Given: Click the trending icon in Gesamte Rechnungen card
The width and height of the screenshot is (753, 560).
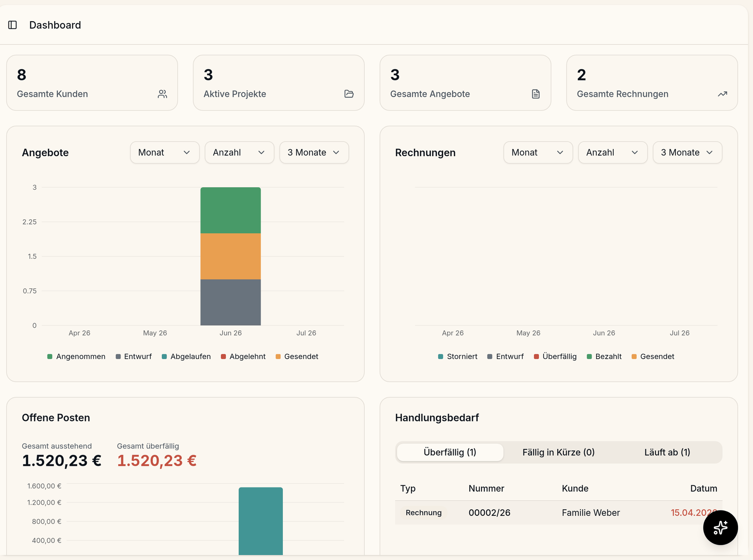Looking at the screenshot, I should 722,94.
